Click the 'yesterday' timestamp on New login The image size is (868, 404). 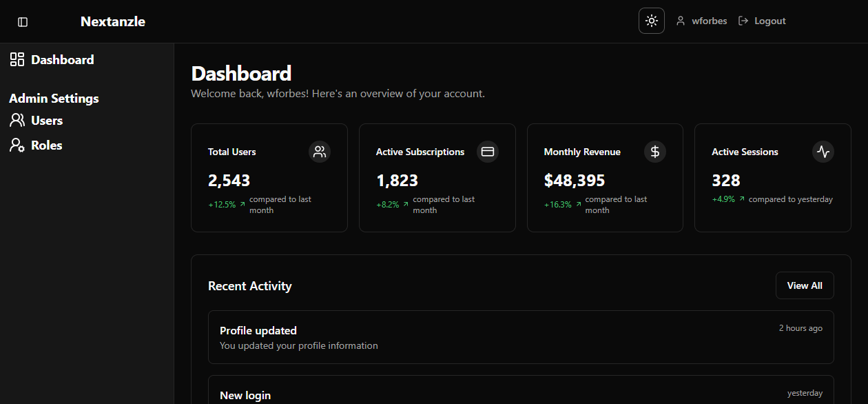[x=805, y=393]
